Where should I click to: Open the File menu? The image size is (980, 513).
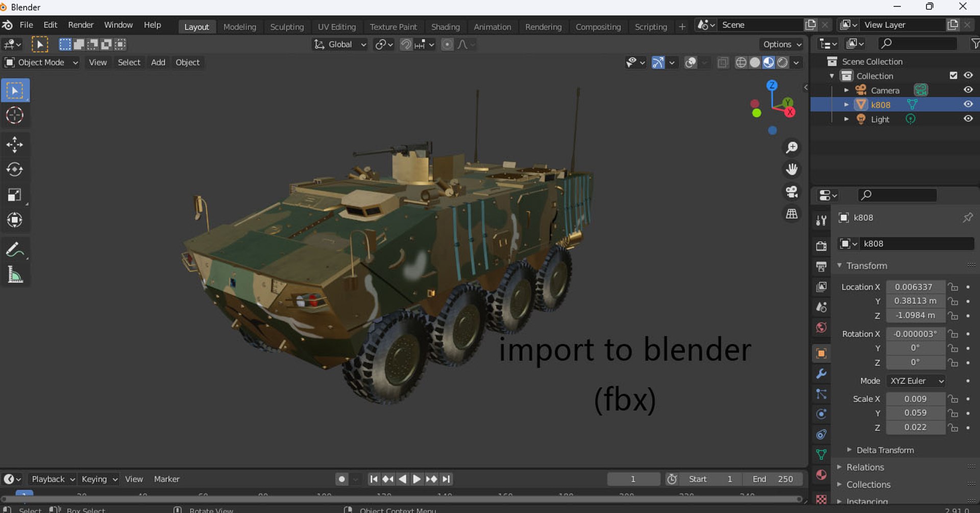click(26, 25)
